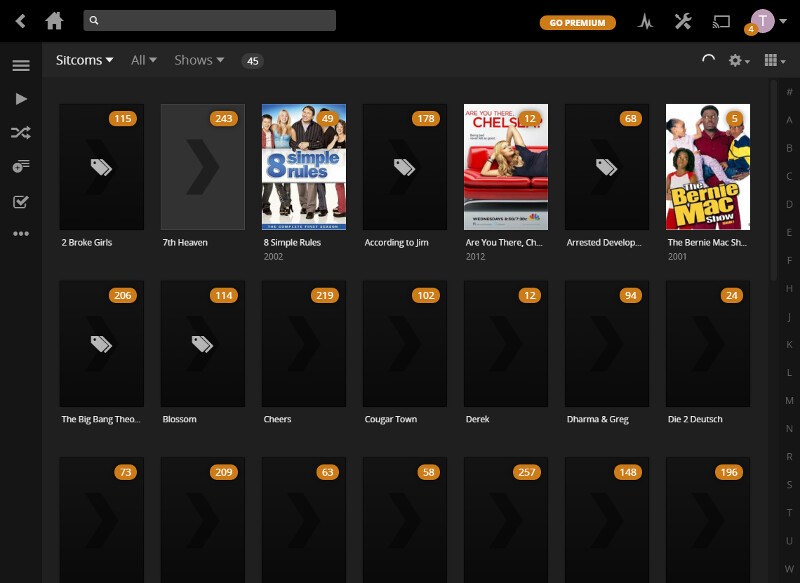Viewport: 800px width, 583px height.
Task: Open the cast player icon
Action: pos(721,22)
